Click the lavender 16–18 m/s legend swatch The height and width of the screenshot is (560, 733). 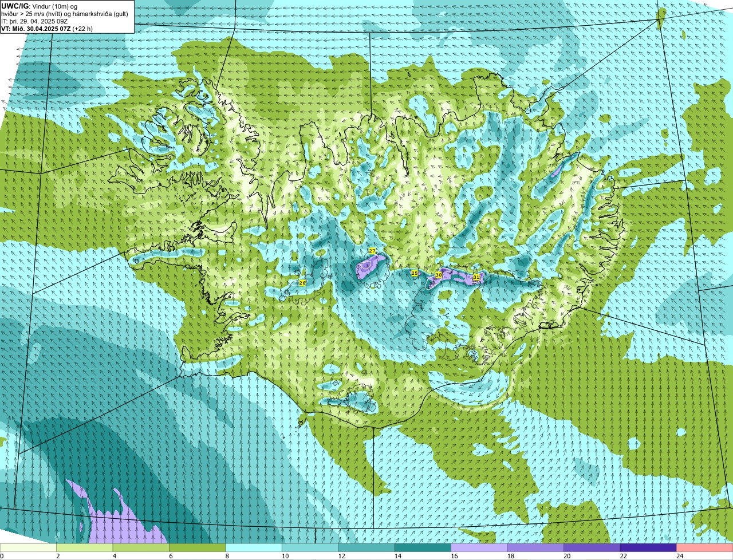pyautogui.click(x=480, y=548)
